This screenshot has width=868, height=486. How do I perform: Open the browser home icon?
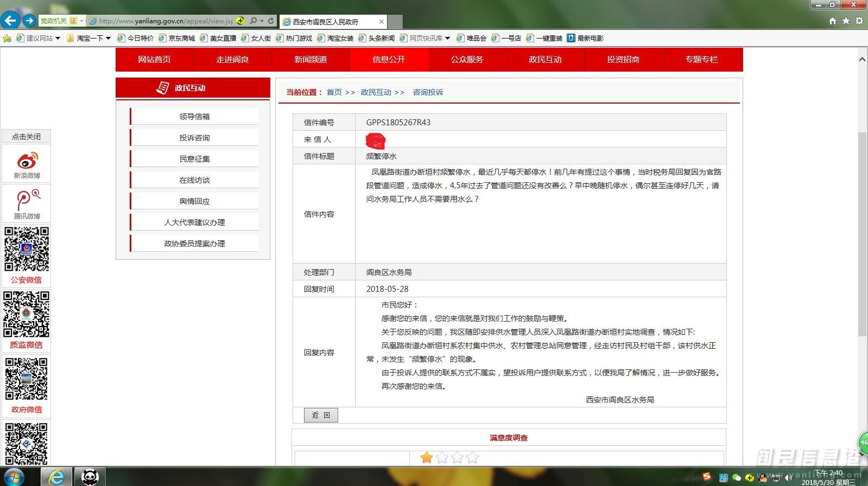tap(833, 21)
